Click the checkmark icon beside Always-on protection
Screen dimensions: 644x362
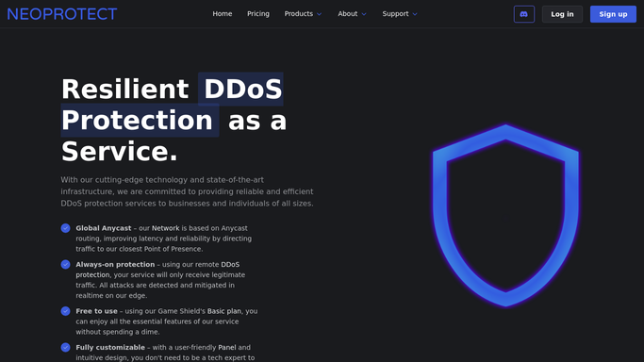pyautogui.click(x=65, y=264)
